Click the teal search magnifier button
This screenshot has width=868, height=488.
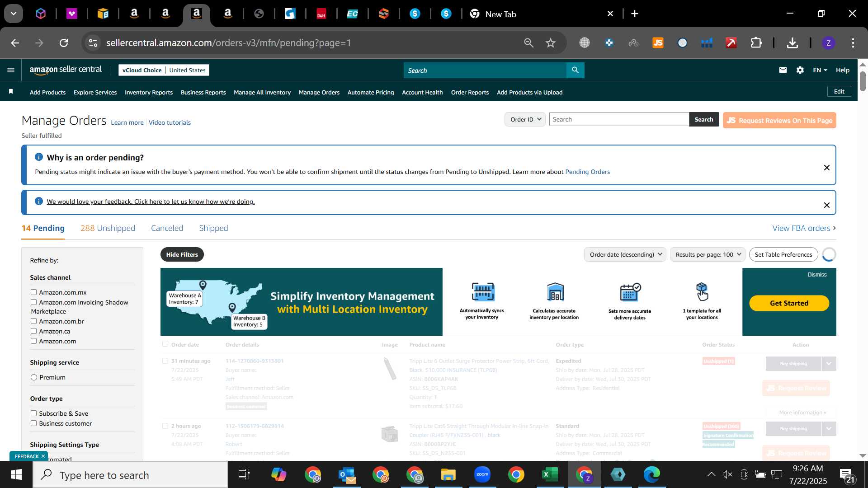tap(575, 70)
